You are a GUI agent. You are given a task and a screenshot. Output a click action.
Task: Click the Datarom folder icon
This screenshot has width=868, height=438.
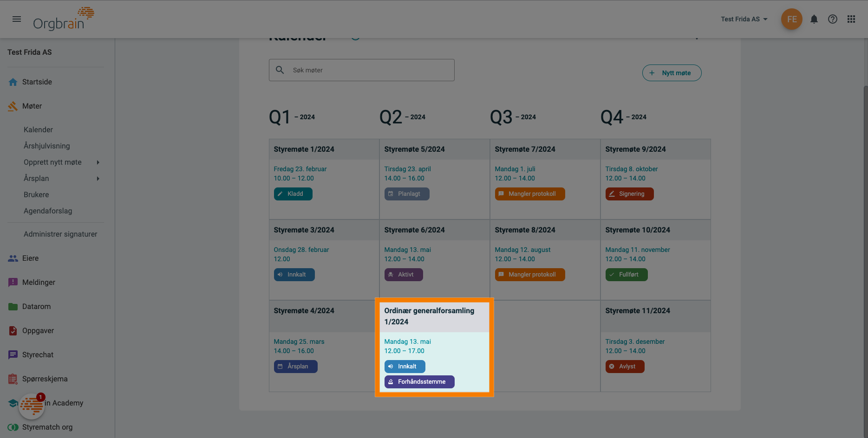[13, 307]
